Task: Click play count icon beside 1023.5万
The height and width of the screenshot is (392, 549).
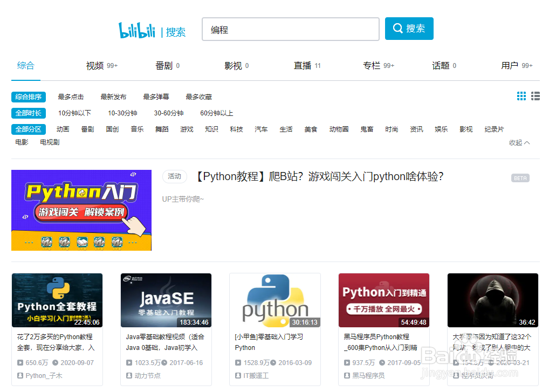Action: 129,362
